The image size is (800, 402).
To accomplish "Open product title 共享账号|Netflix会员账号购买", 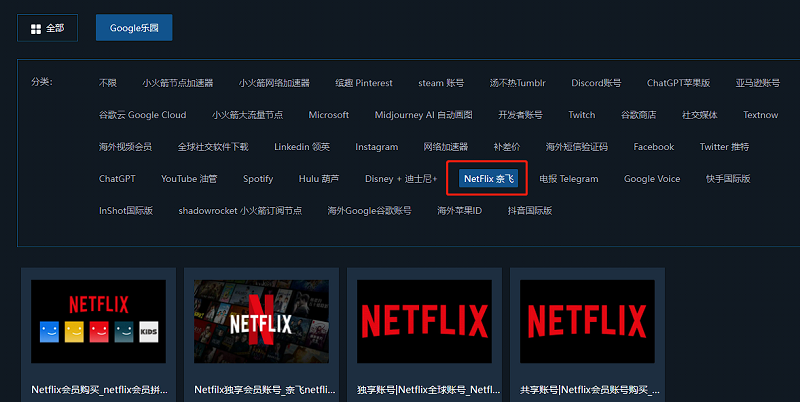I will [x=590, y=390].
